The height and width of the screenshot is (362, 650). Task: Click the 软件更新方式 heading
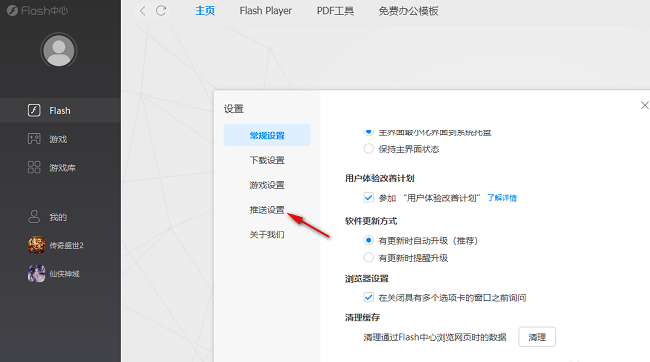(371, 221)
